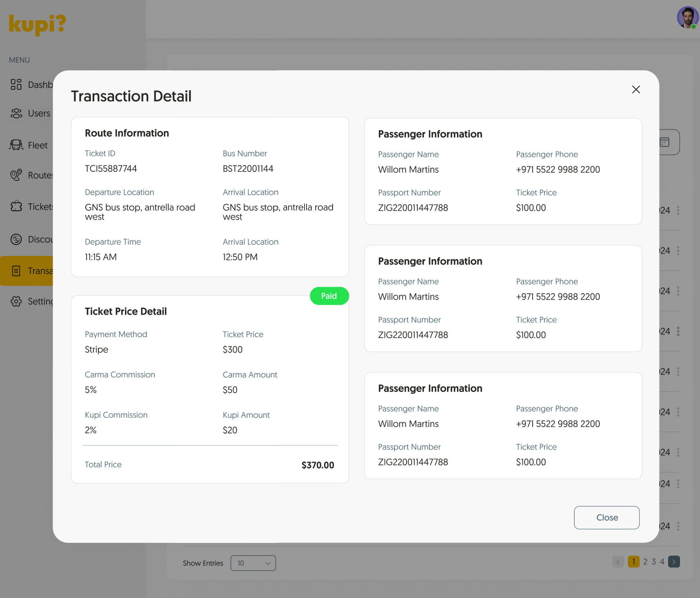Open the Show Entries dropdown
Screen dimensions: 700x598
click(253, 563)
